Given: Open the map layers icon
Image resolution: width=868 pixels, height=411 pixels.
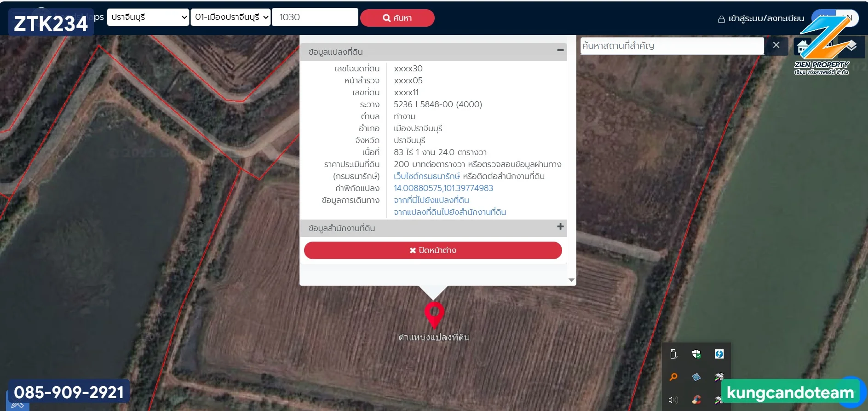Looking at the screenshot, I should (x=851, y=46).
